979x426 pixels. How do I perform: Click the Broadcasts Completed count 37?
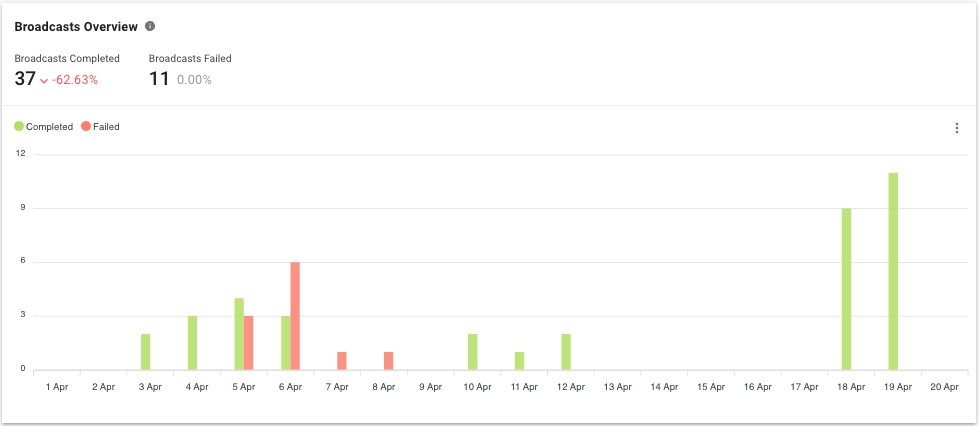click(25, 79)
